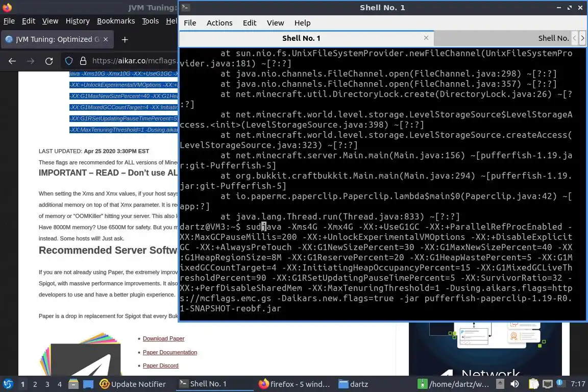This screenshot has height=392, width=588.
Task: Click the Network banner image behind terminal
Action: point(485,349)
